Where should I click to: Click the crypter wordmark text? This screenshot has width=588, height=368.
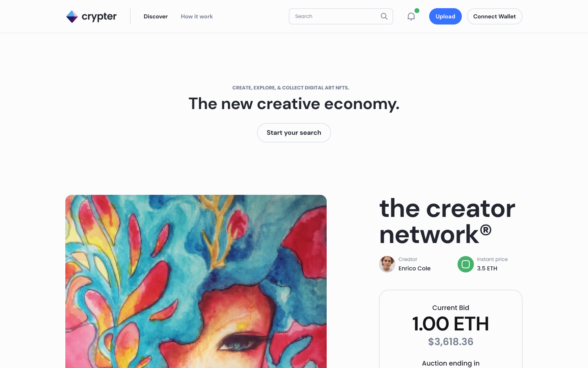[99, 16]
